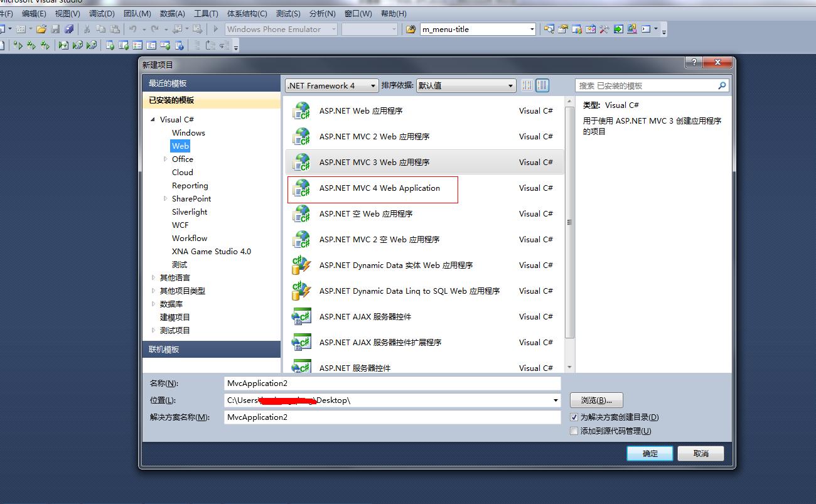The image size is (816, 504).
Task: Switch template list to small icons view
Action: (x=527, y=85)
